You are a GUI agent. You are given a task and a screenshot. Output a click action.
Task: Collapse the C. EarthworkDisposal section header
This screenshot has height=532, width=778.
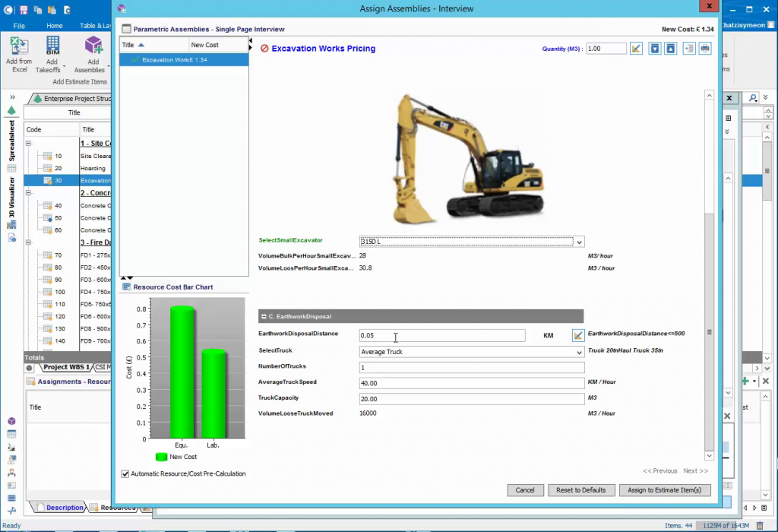pyautogui.click(x=262, y=316)
